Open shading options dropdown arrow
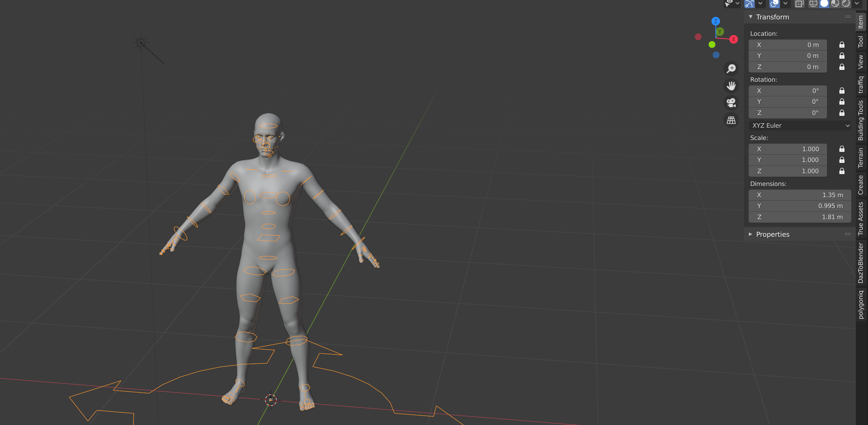The height and width of the screenshot is (425, 868). [857, 4]
